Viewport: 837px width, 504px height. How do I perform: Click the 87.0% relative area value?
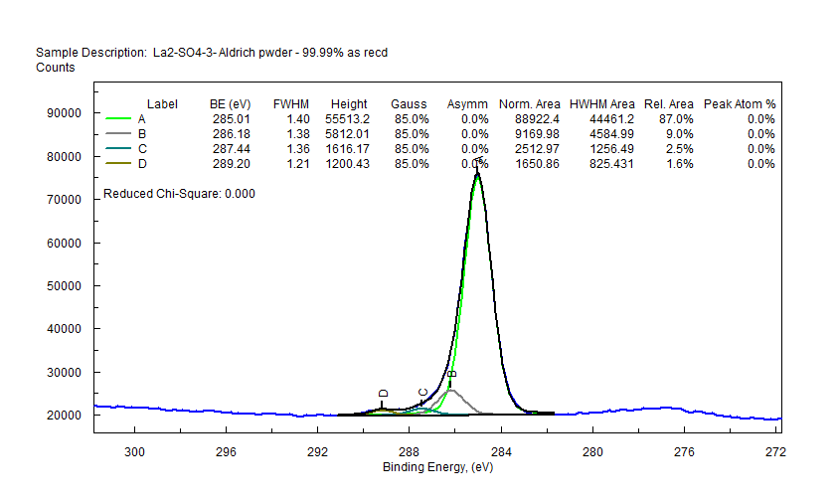pos(677,119)
